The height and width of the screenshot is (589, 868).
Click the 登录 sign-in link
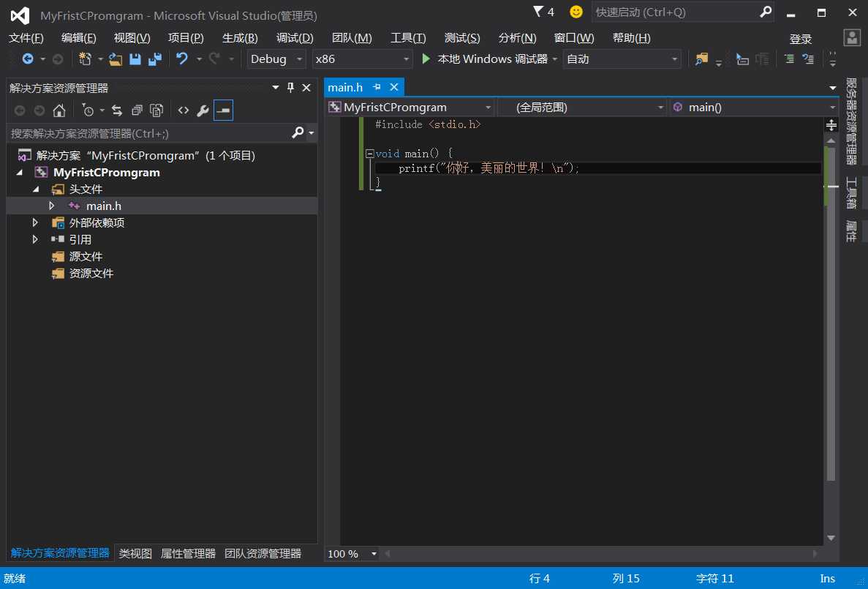pos(801,39)
